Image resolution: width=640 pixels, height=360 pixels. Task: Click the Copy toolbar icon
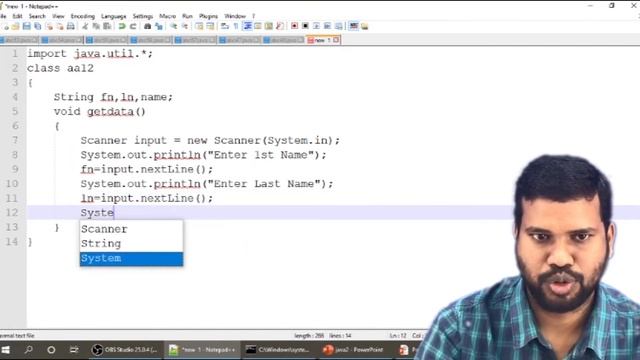[x=96, y=27]
